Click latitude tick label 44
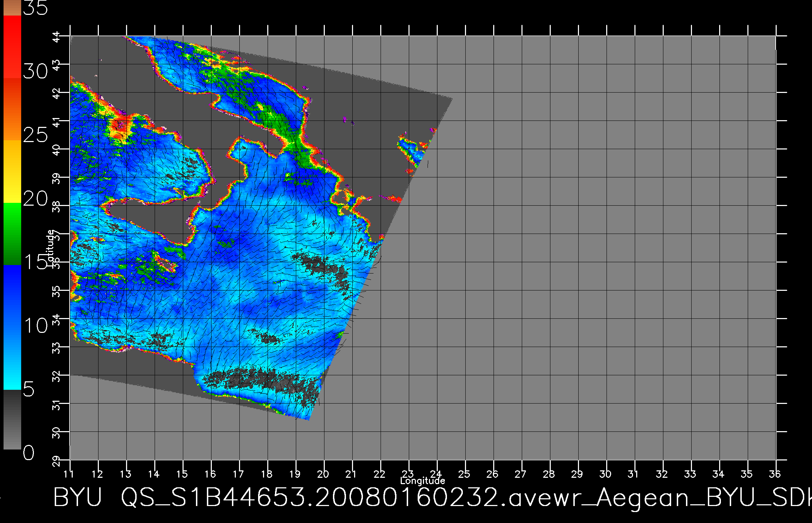812x523 pixels. [x=56, y=36]
